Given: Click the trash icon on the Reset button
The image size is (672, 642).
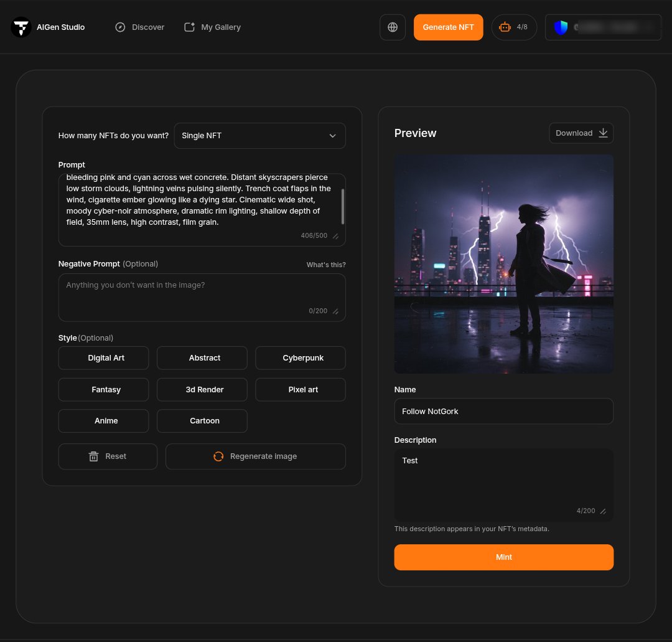Looking at the screenshot, I should [93, 456].
